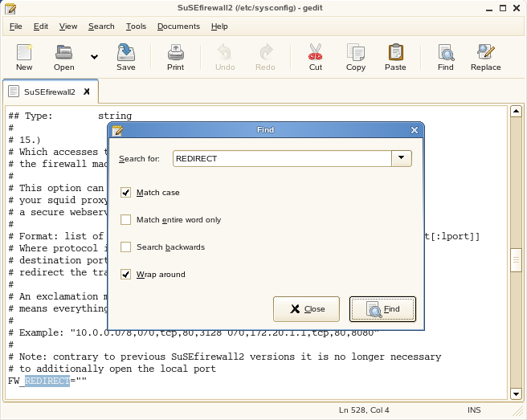Maximize the gedit window

[x=503, y=8]
